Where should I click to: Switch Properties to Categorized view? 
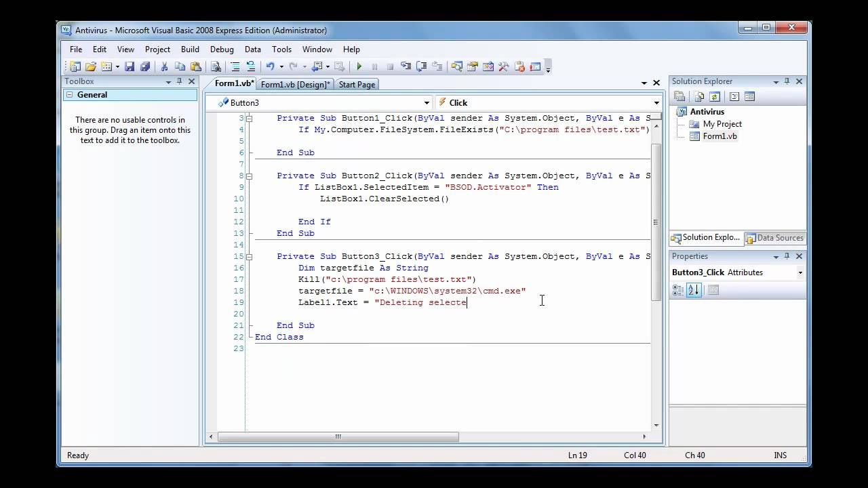678,290
